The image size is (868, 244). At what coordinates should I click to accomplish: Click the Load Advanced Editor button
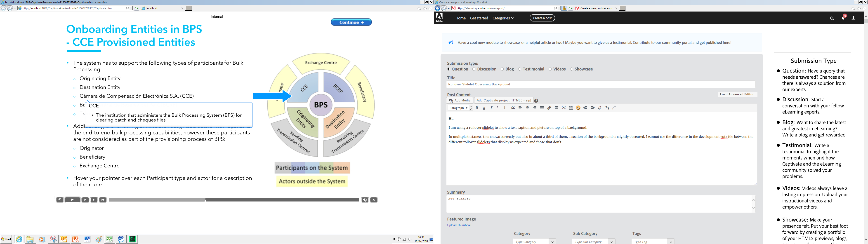pyautogui.click(x=737, y=94)
